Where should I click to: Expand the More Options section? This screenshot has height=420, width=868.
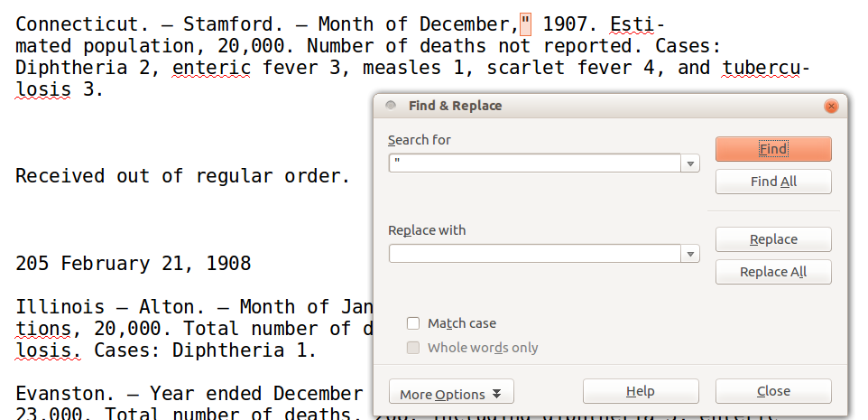tap(450, 394)
